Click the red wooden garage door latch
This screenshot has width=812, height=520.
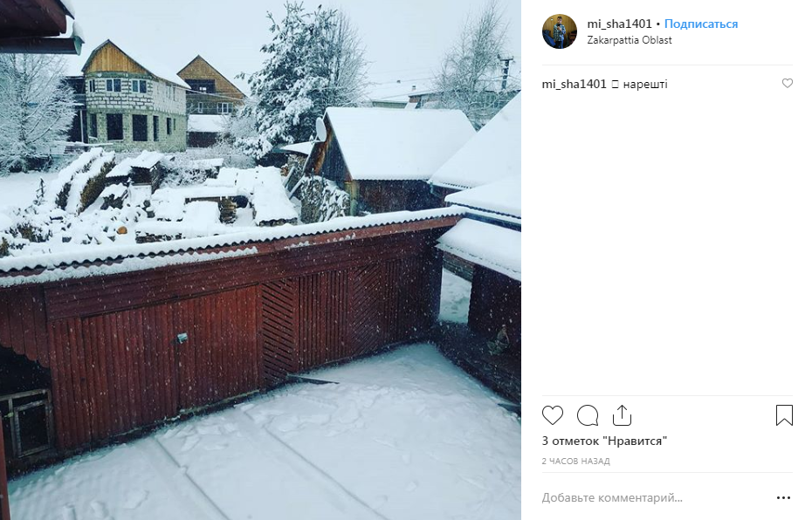click(182, 338)
